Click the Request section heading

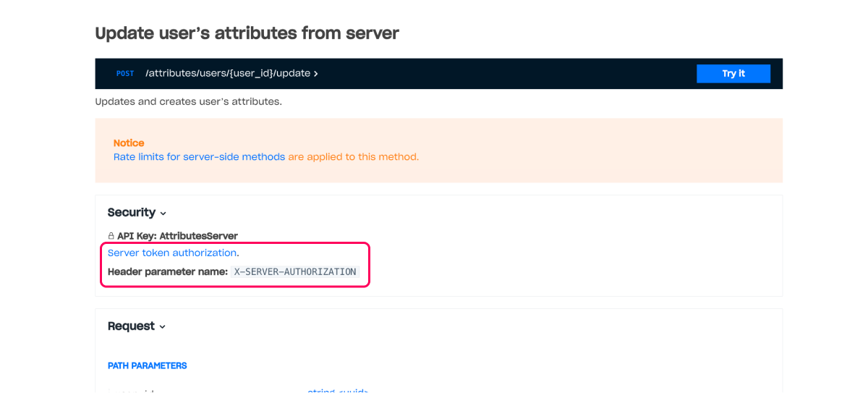coord(131,326)
